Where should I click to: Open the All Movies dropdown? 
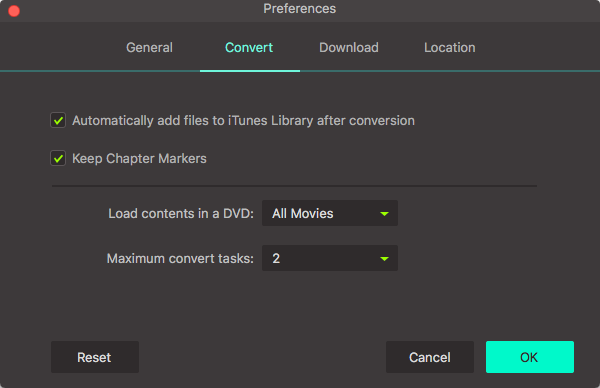coord(330,213)
